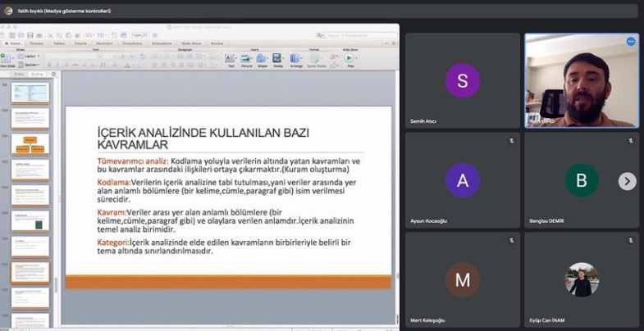
Task: Click the Play slide show icon
Action: pos(349,59)
